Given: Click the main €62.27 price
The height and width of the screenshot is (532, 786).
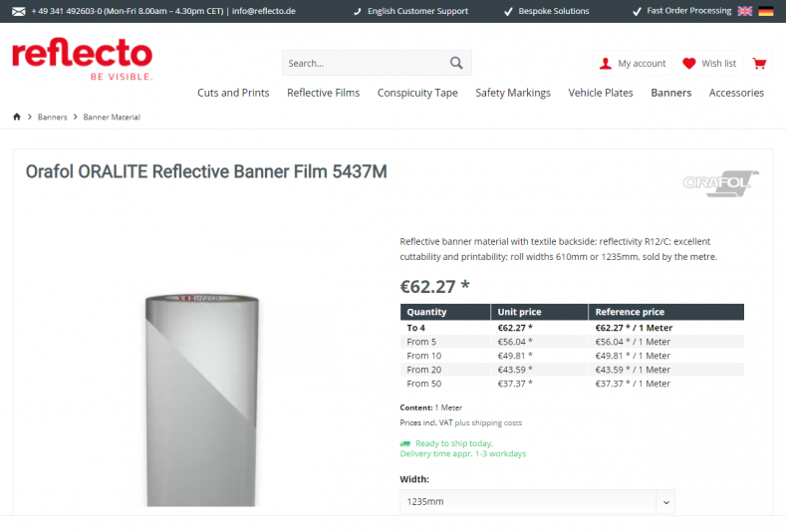Looking at the screenshot, I should (434, 286).
